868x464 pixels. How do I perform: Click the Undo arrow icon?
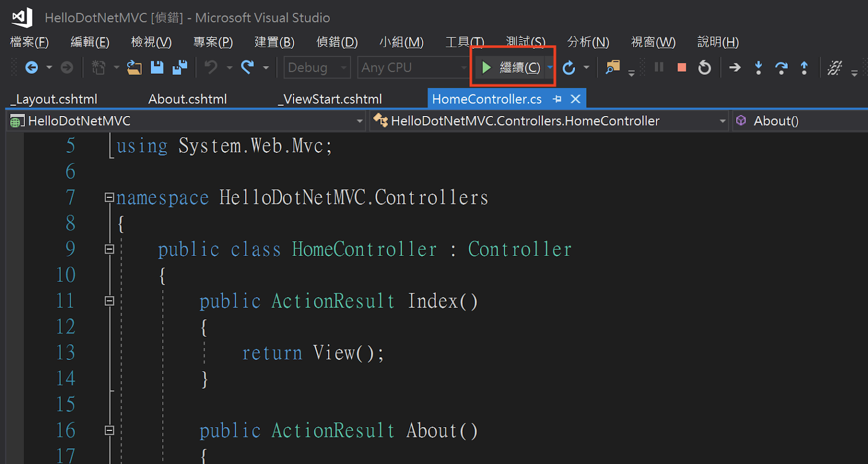click(211, 67)
